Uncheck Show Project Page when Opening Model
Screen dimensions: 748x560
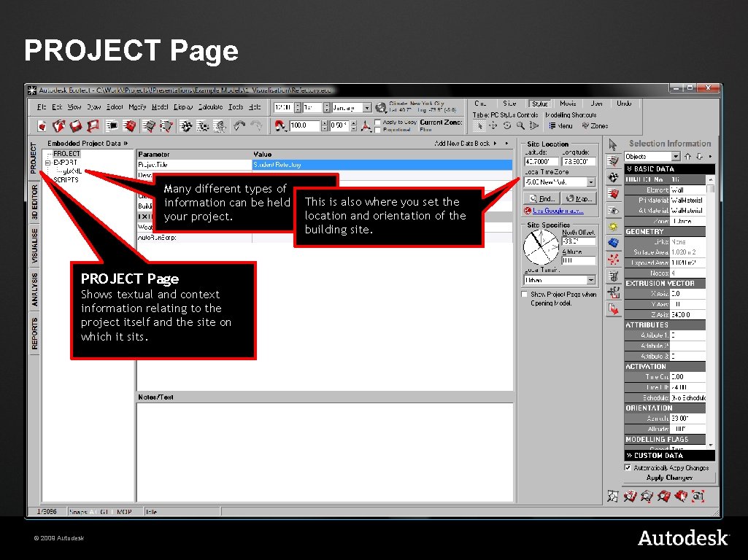(523, 294)
